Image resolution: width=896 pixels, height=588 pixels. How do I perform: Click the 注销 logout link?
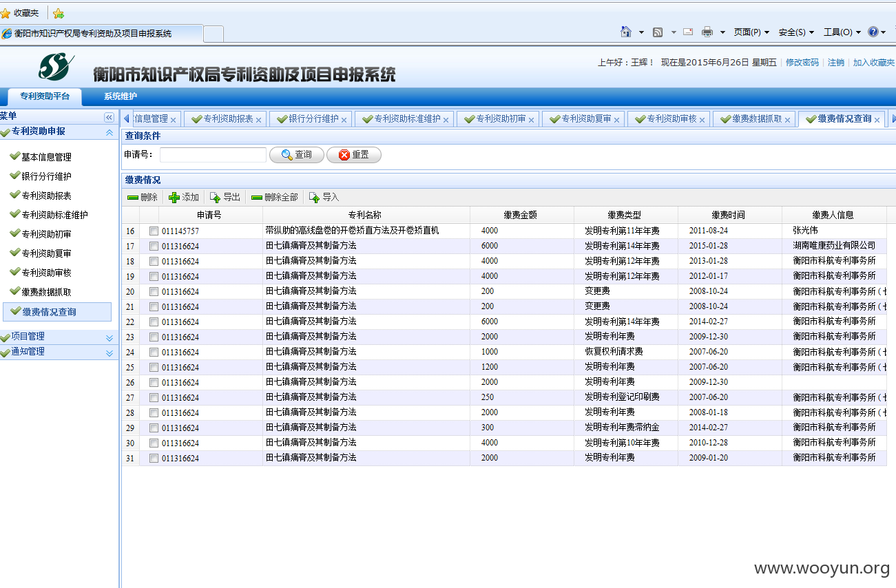coord(836,62)
